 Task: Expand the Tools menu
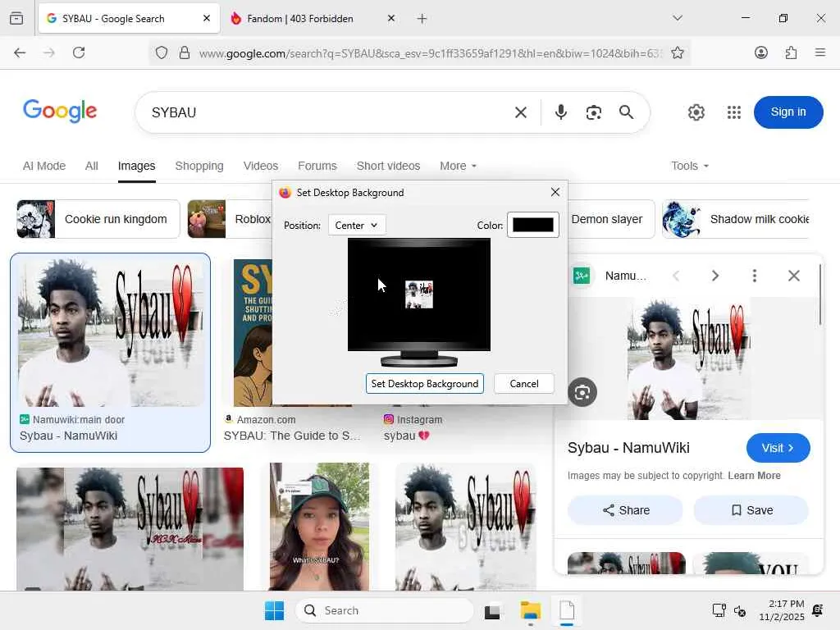[x=690, y=166]
